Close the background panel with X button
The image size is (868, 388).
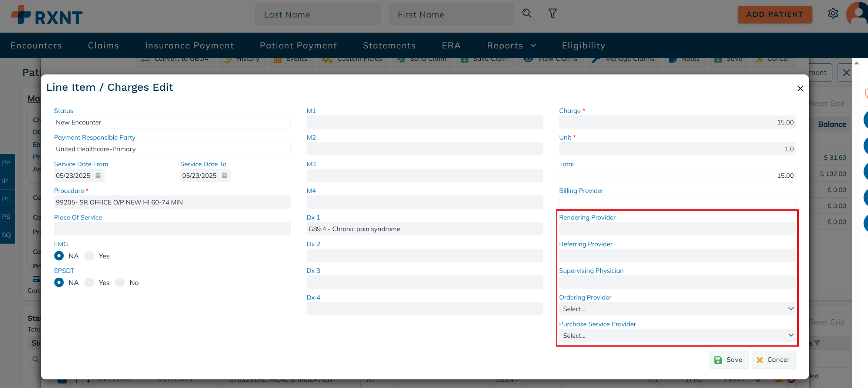click(846, 73)
